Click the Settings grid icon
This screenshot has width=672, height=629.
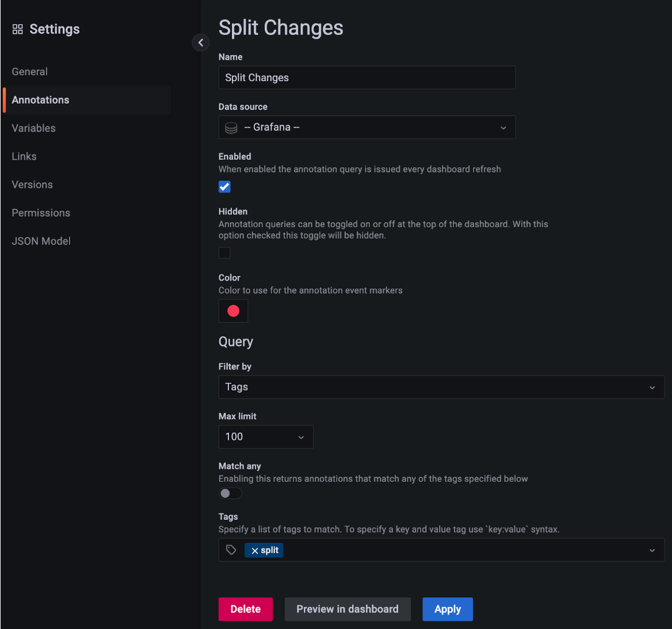point(18,29)
